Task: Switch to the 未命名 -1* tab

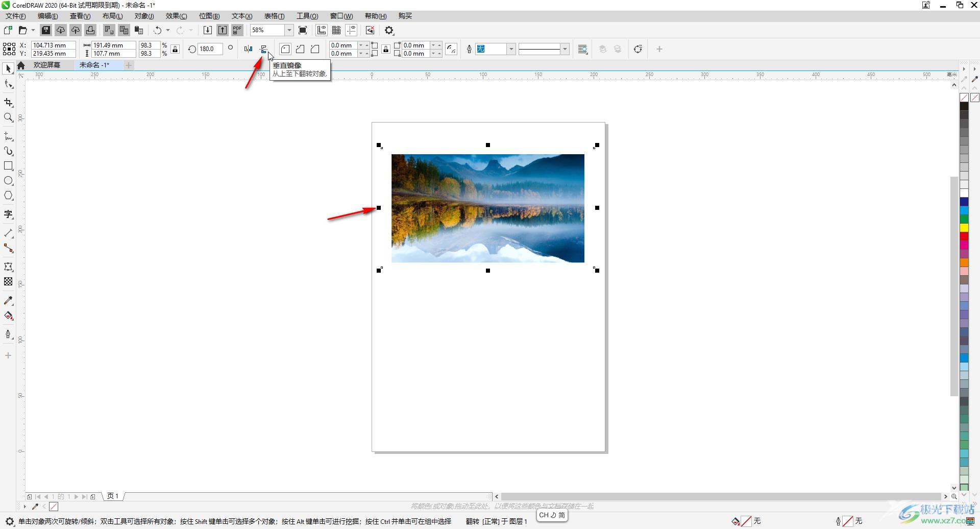Action: [x=94, y=65]
